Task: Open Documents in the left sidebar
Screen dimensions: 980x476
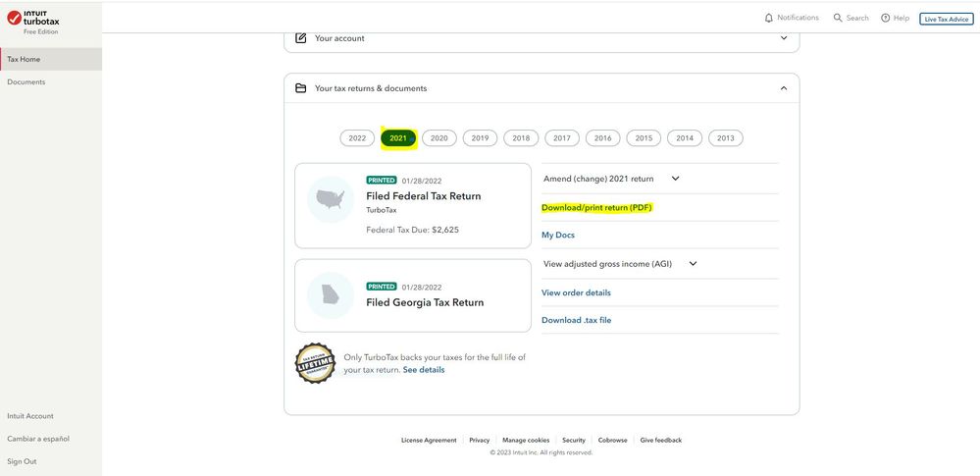Action: [26, 81]
